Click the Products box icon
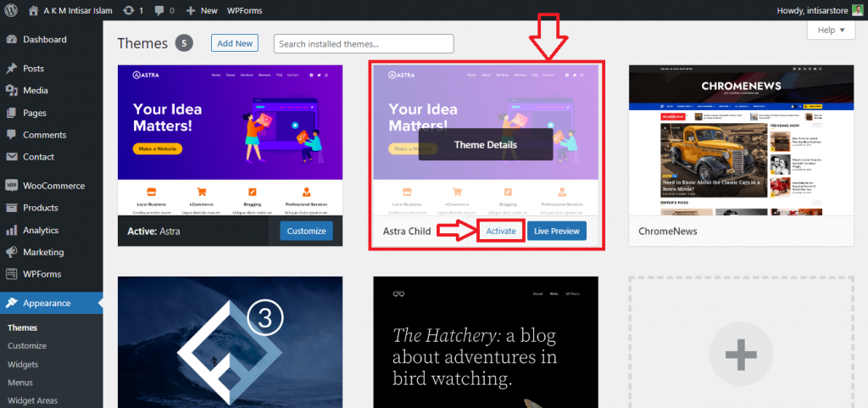Viewport: 868px width, 408px height. point(12,208)
